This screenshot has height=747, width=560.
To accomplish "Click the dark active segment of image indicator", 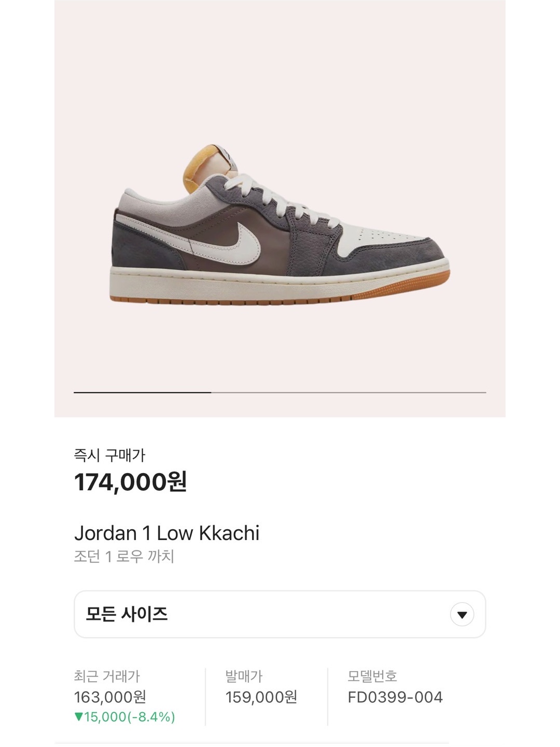I will click(142, 393).
